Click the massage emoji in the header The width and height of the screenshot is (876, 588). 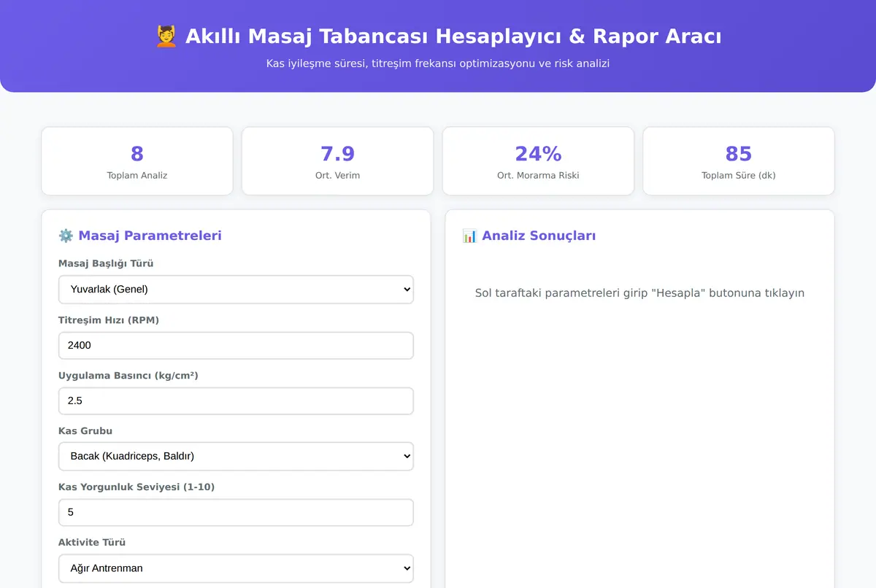click(x=166, y=36)
